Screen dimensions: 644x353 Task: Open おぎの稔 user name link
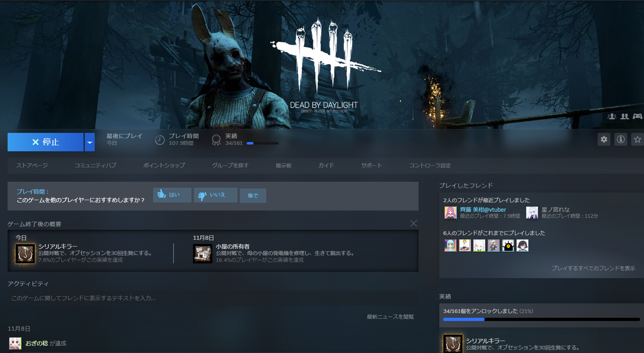pyautogui.click(x=37, y=343)
